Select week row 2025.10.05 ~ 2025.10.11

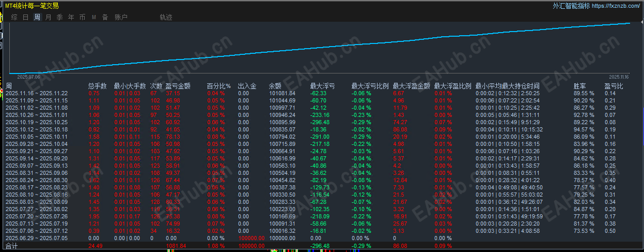[37, 137]
